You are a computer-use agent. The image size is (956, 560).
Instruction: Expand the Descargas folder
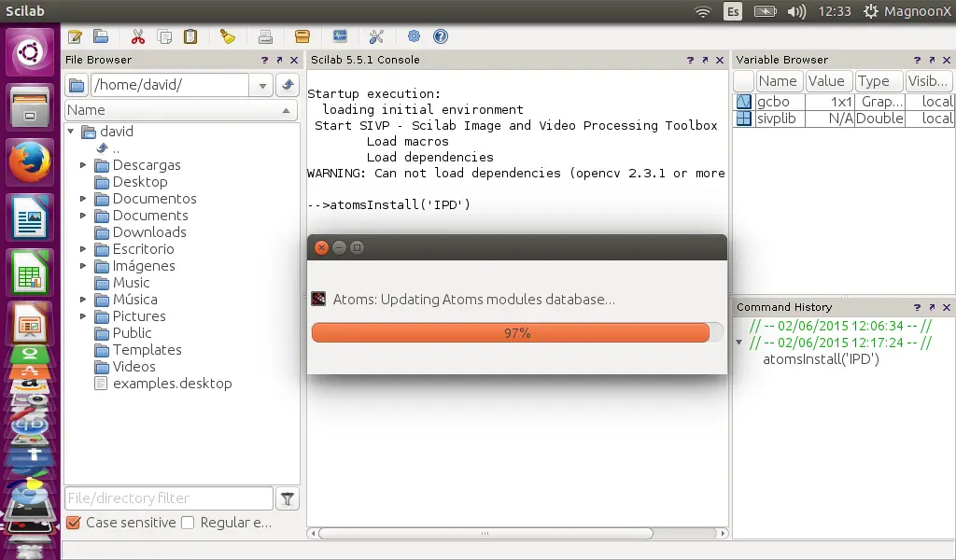[83, 165]
